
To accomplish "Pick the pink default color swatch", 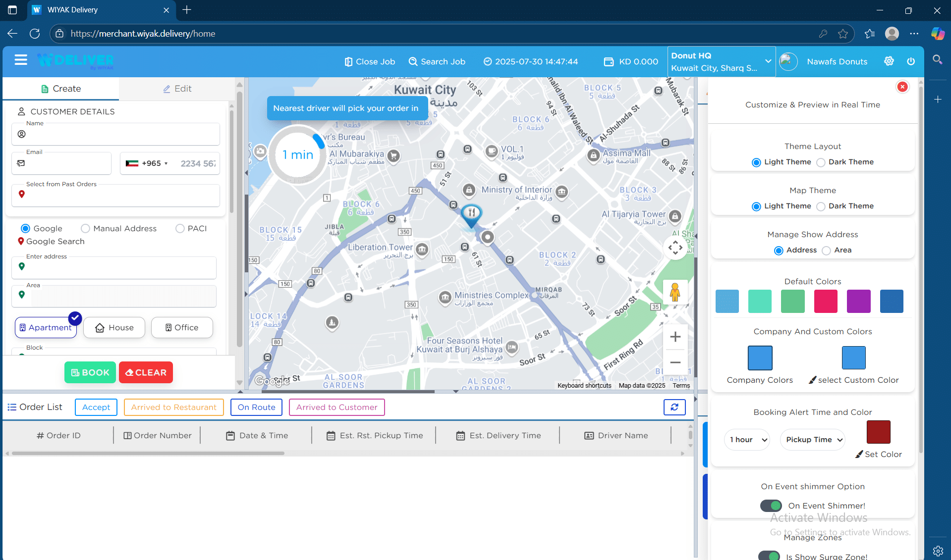I will [826, 302].
